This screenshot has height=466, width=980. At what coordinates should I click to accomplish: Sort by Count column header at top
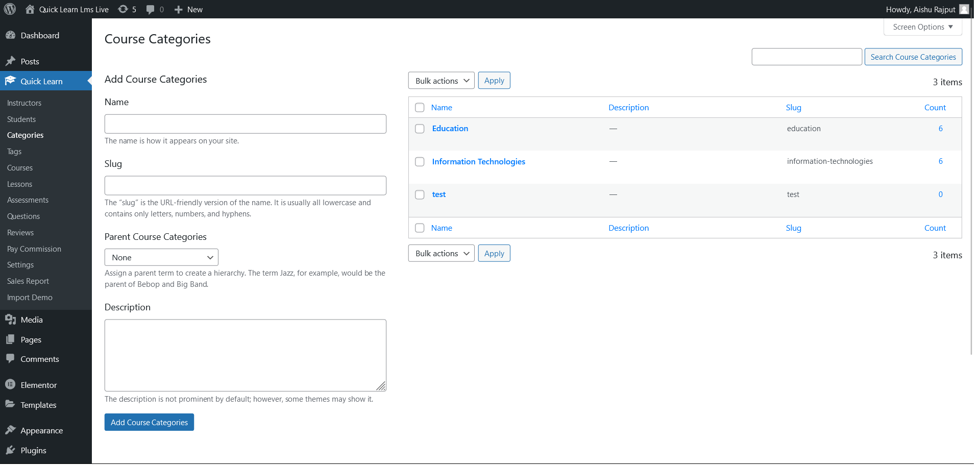coord(935,108)
